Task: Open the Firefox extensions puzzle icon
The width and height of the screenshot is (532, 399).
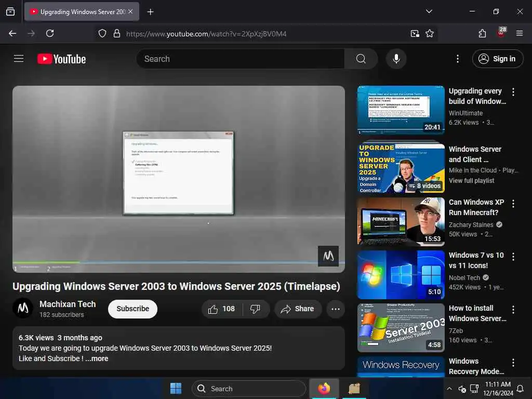Action: (482, 33)
